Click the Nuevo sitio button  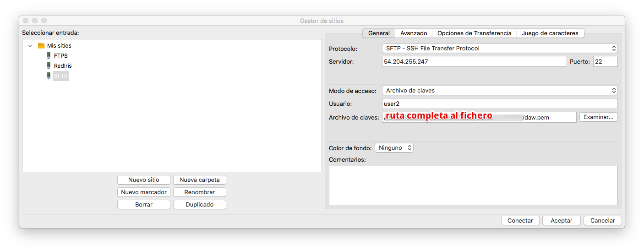tap(144, 180)
